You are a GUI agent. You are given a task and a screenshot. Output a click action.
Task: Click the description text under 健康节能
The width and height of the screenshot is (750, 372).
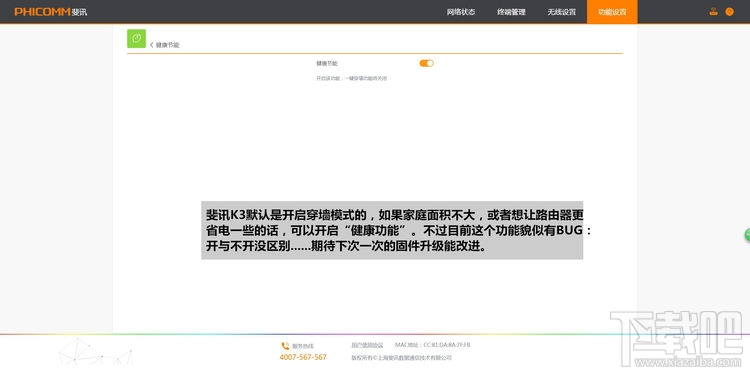tap(352, 78)
